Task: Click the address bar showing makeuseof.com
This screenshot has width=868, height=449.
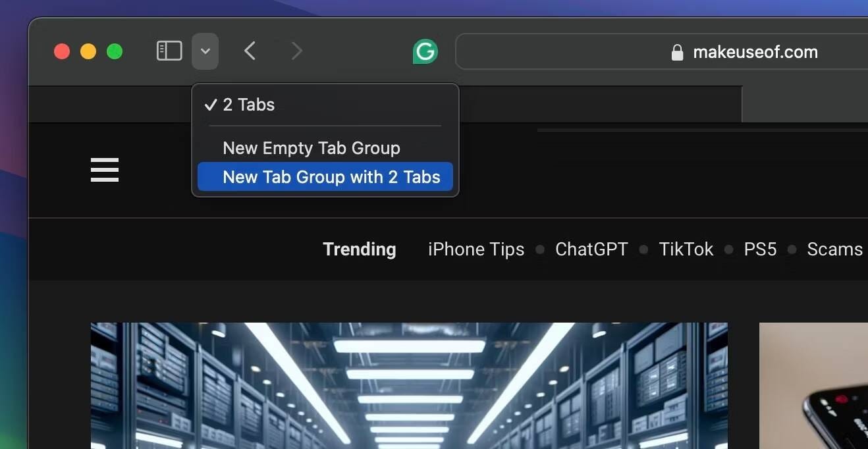Action: [x=754, y=52]
